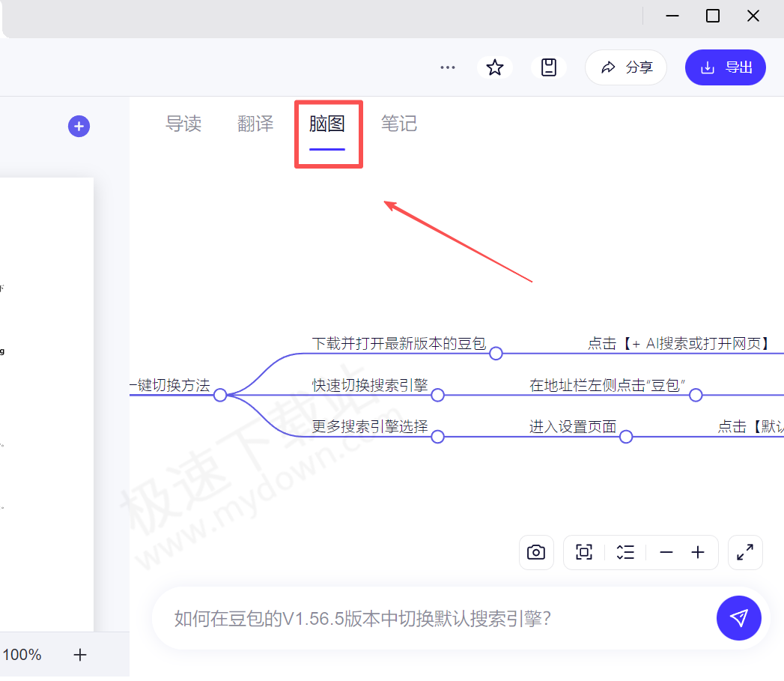Viewport: 784px width, 681px height.
Task: Expand the 进入设置页面 node circle
Action: [x=626, y=435]
